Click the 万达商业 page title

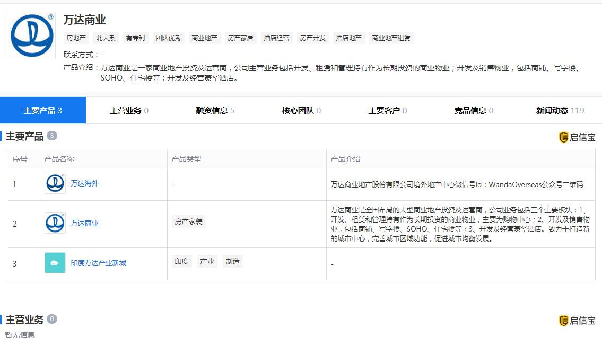click(x=84, y=20)
